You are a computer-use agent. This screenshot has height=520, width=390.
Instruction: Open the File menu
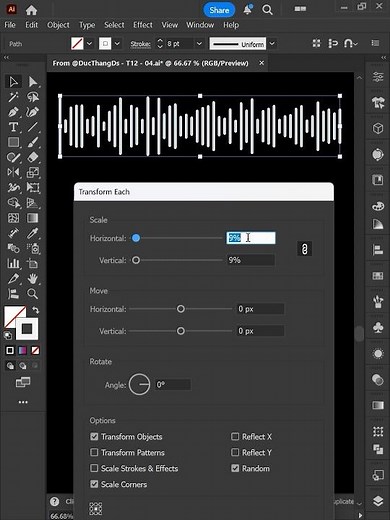click(x=10, y=25)
